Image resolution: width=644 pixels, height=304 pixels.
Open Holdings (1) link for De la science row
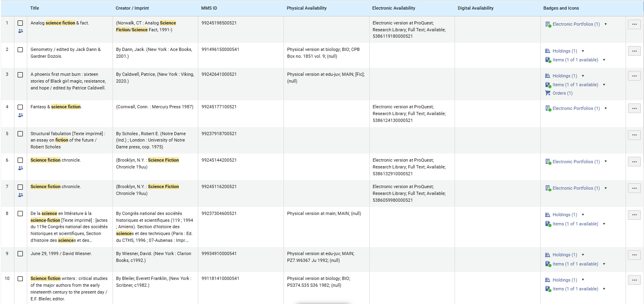pyautogui.click(x=565, y=215)
